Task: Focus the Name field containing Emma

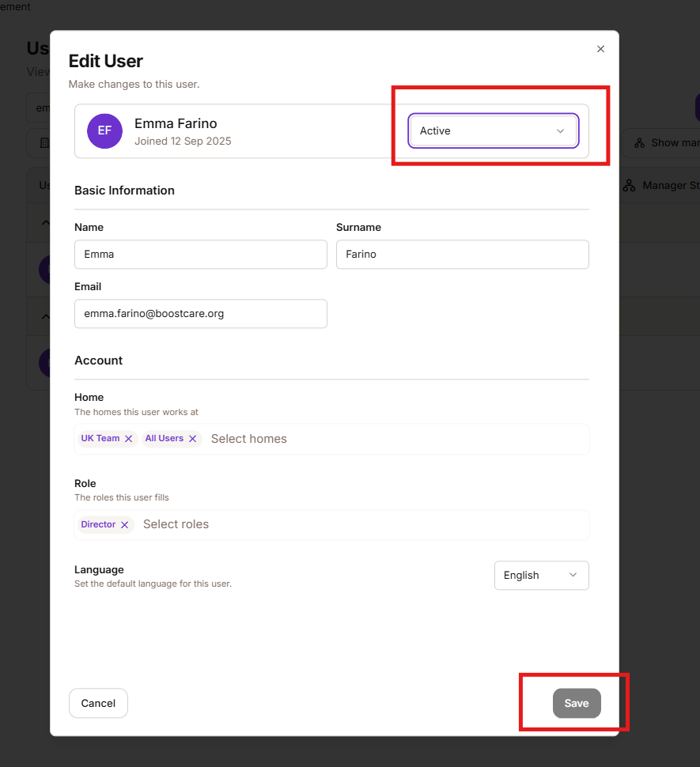Action: pos(200,255)
